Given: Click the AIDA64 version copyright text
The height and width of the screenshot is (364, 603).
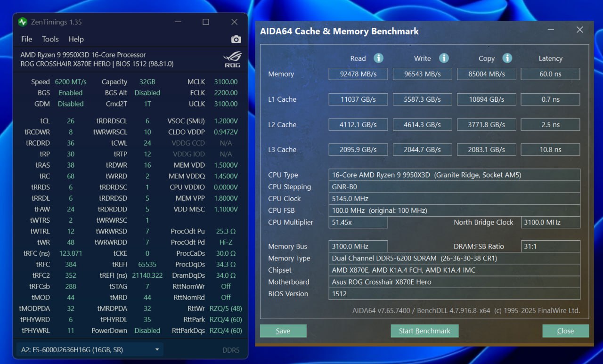Looking at the screenshot, I should (x=466, y=311).
